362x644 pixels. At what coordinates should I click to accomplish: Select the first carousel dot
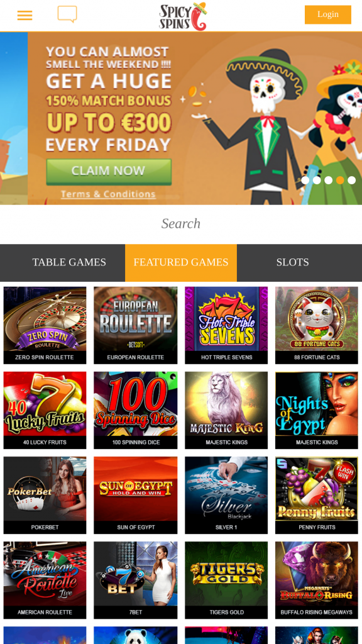pyautogui.click(x=305, y=180)
